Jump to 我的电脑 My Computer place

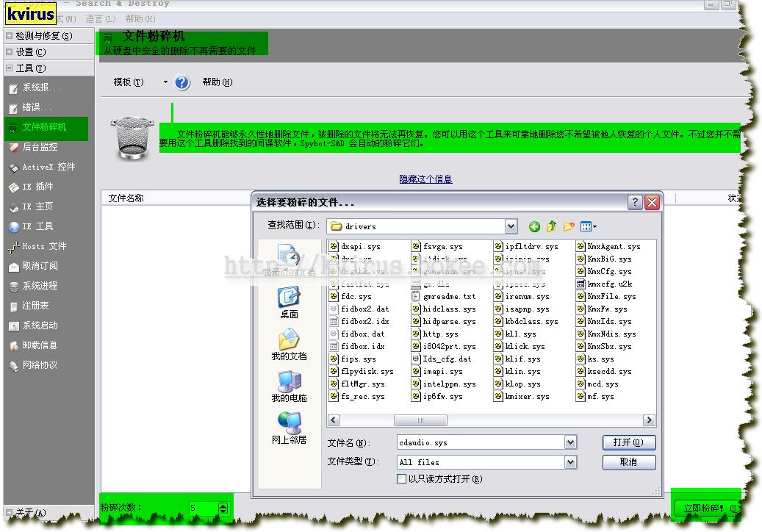click(x=290, y=387)
